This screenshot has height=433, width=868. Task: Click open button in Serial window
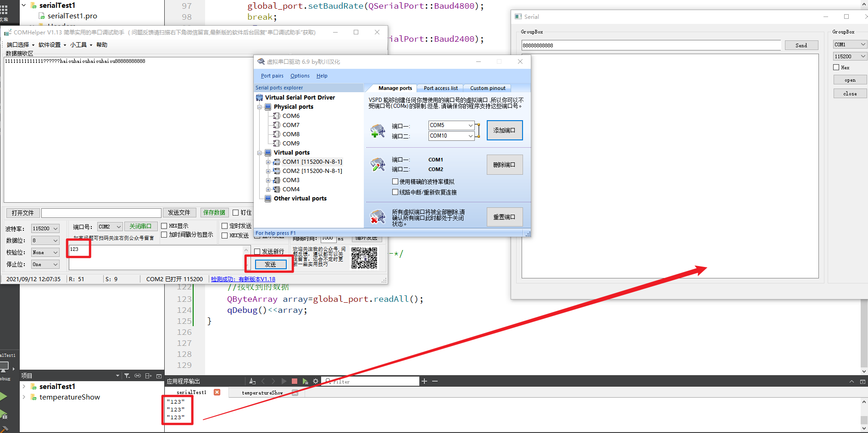tap(850, 80)
